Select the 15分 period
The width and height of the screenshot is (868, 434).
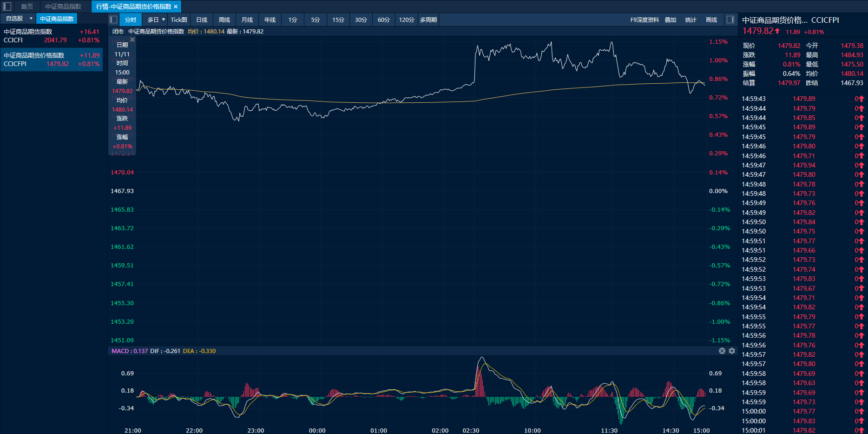(x=338, y=20)
